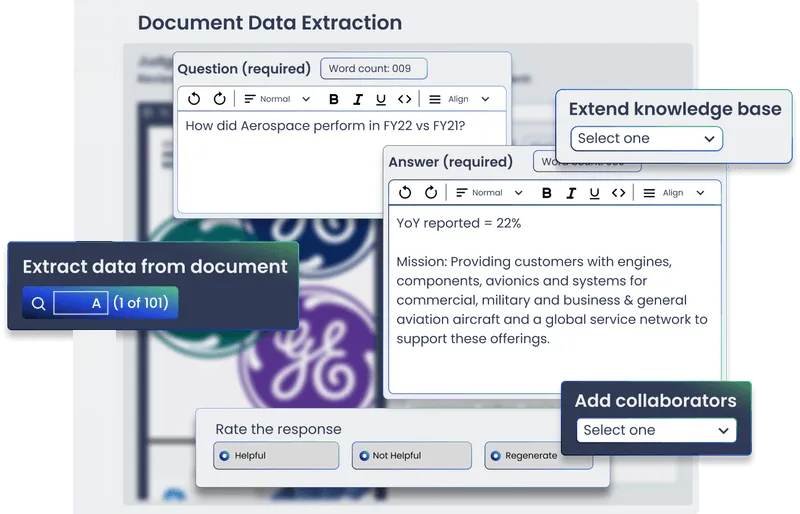
Task: Toggle underline in Question editor toolbar
Action: tap(381, 100)
